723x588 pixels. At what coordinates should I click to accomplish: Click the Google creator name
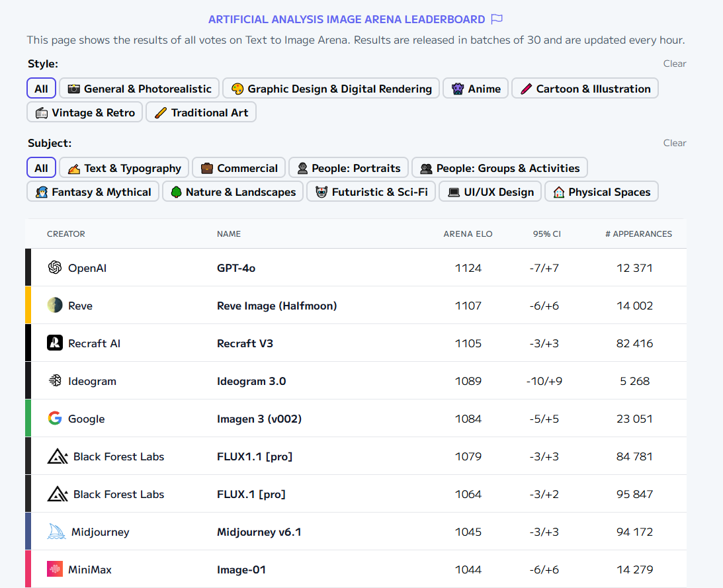[x=86, y=419]
